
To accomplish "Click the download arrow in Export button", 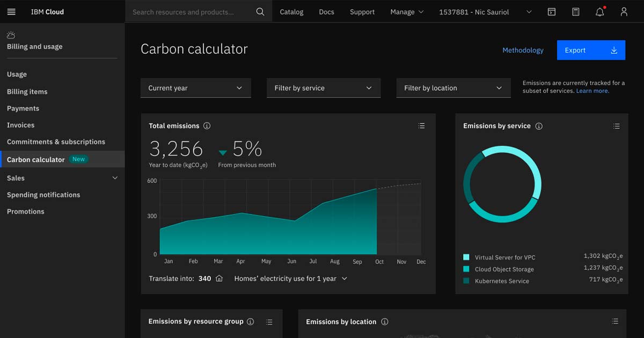I will point(614,50).
